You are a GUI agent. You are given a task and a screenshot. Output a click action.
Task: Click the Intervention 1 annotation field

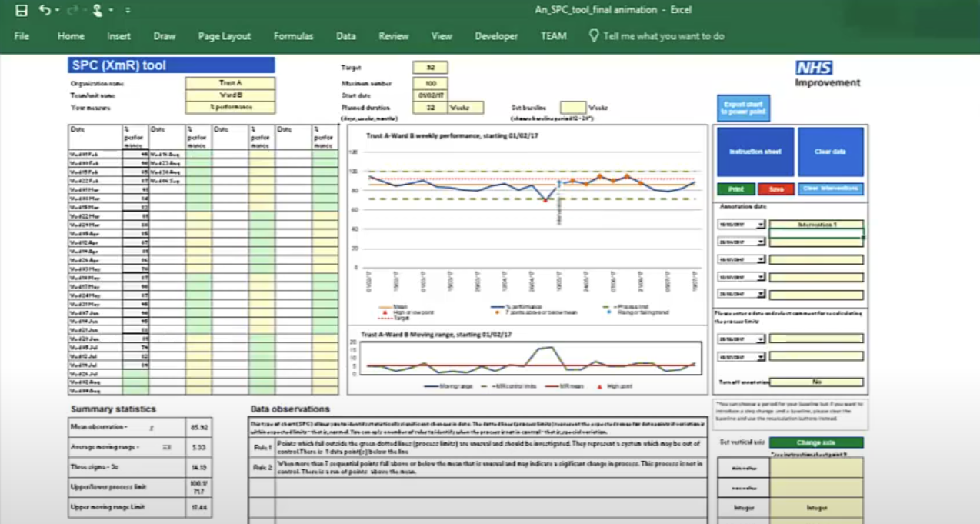(x=816, y=224)
